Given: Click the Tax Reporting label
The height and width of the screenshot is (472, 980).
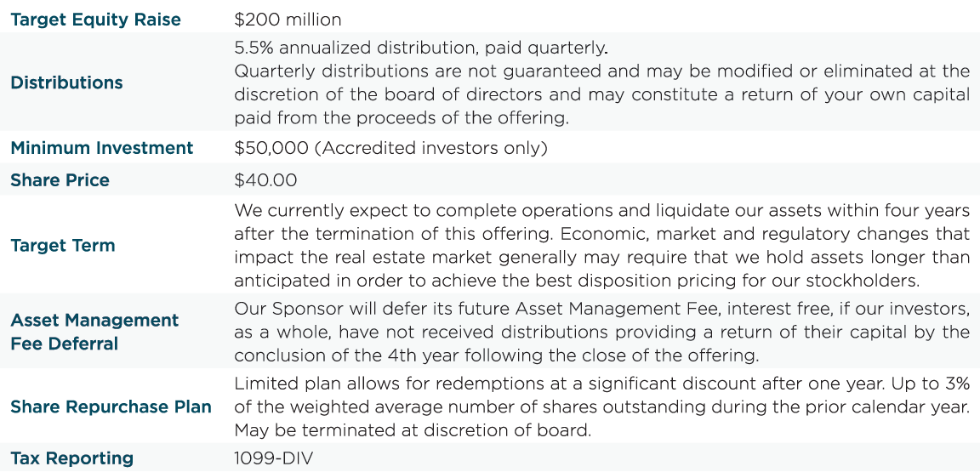Looking at the screenshot, I should tap(72, 458).
